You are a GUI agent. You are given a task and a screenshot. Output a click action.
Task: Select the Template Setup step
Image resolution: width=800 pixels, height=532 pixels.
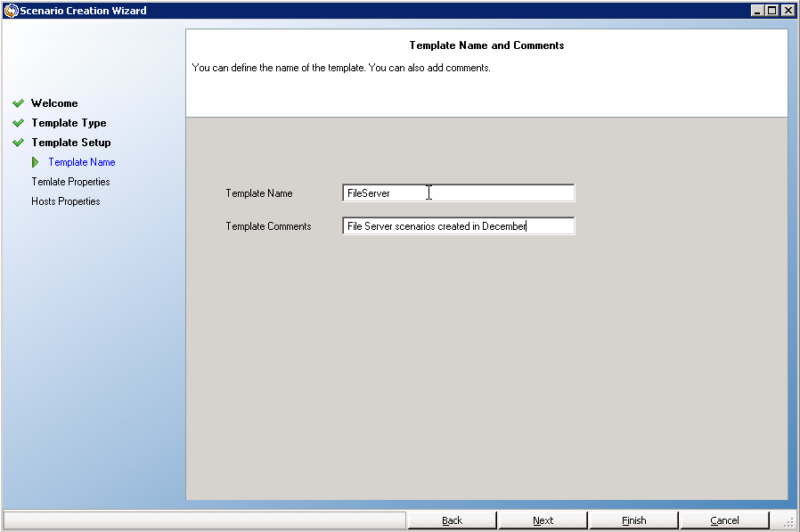(71, 143)
